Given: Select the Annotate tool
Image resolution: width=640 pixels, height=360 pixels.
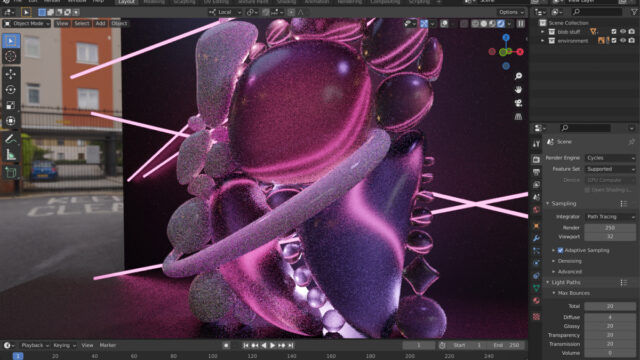Looking at the screenshot, I should (x=11, y=139).
